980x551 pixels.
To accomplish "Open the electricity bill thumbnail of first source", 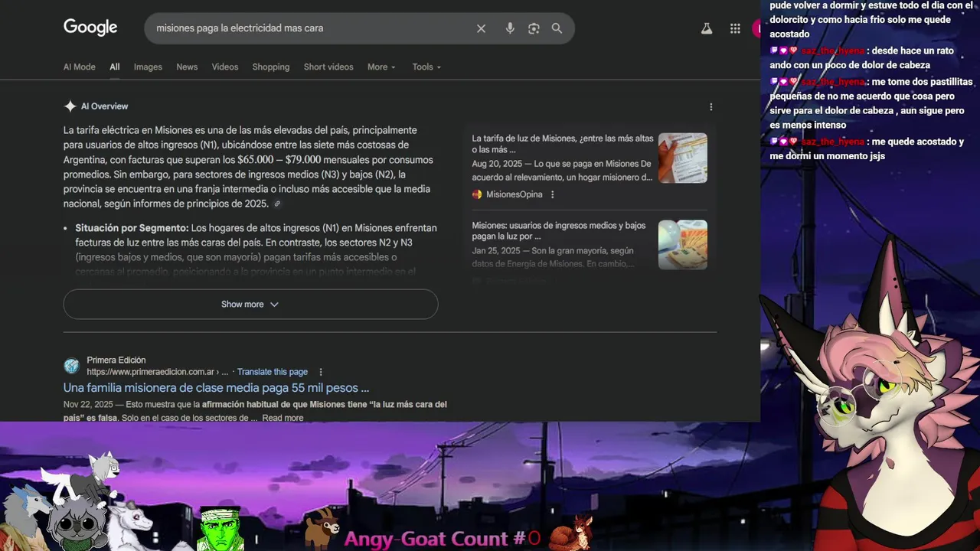I will (x=683, y=158).
